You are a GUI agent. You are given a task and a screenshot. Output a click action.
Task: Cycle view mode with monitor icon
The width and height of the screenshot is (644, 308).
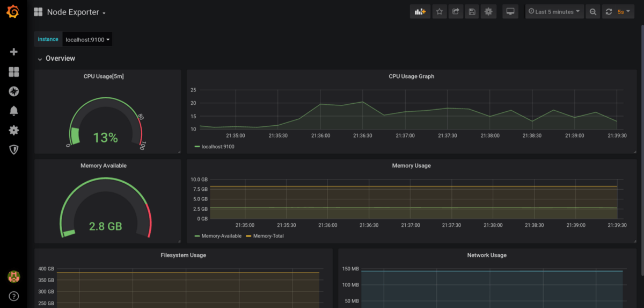510,11
